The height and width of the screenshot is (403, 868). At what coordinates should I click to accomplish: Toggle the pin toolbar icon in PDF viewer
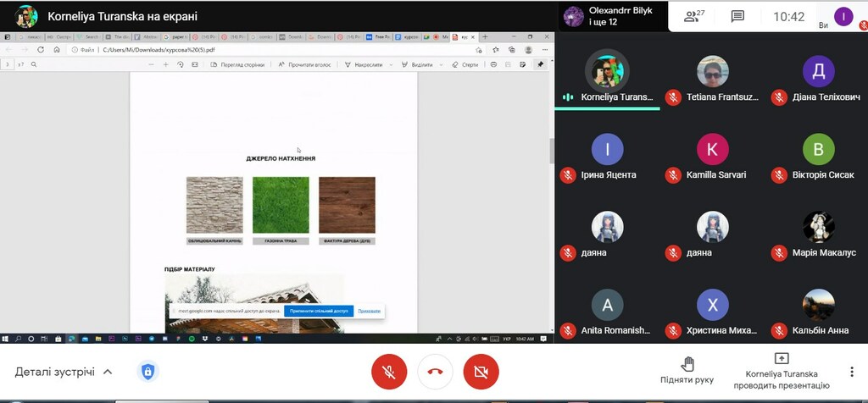541,64
